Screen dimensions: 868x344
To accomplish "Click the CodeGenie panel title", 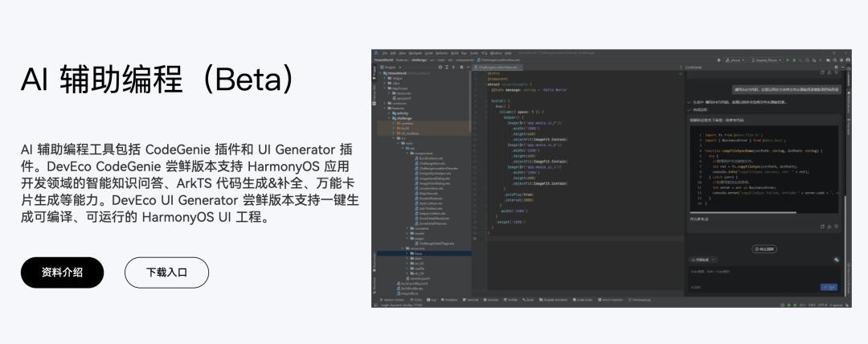I will [x=694, y=68].
